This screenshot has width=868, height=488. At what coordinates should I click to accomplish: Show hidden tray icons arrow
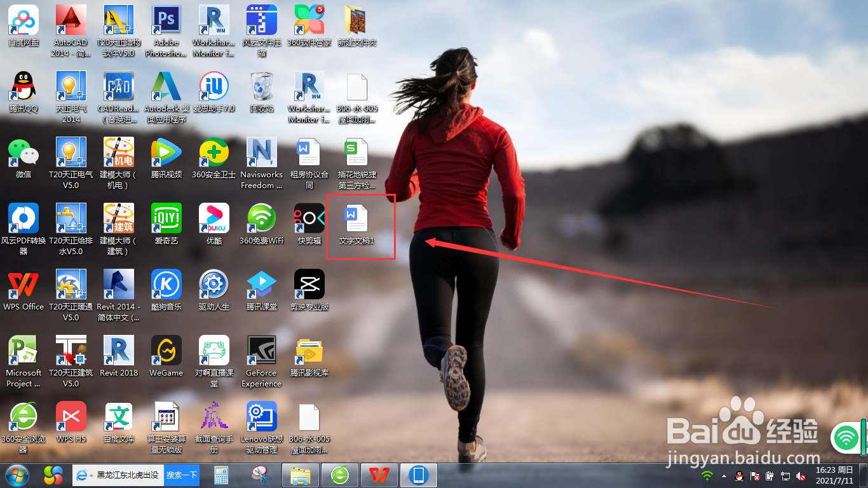pyautogui.click(x=724, y=475)
